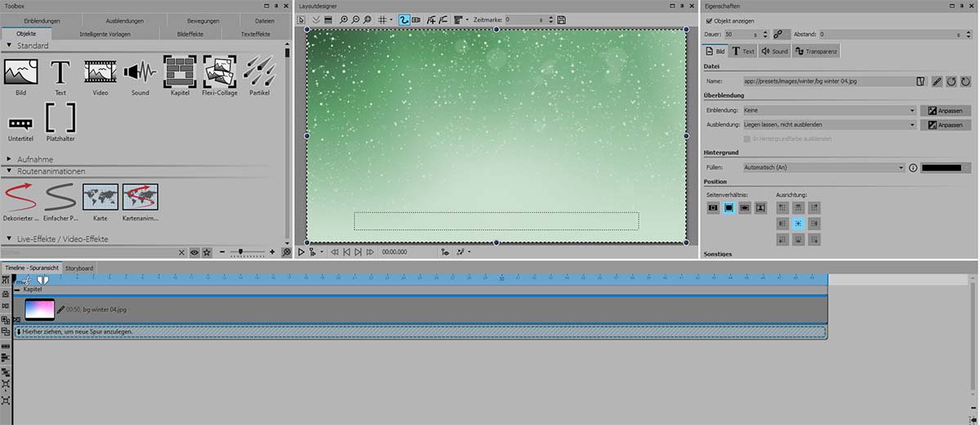The height and width of the screenshot is (425, 980).
Task: Click Anpassen button for Einblendung
Action: coord(946,110)
